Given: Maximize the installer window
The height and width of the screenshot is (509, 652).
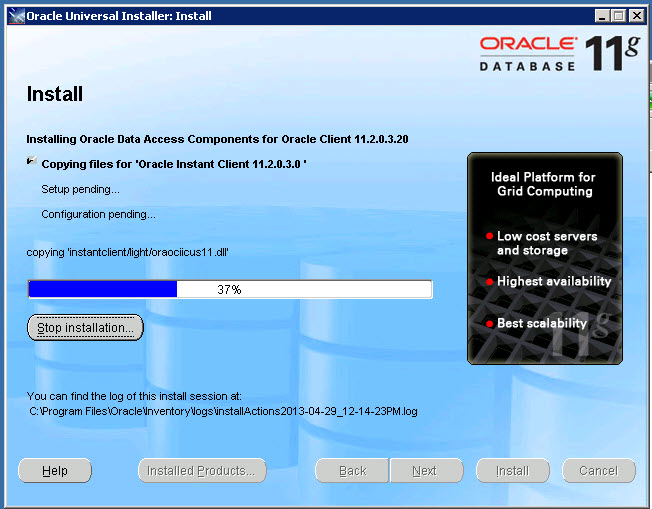Looking at the screenshot, I should coord(618,16).
